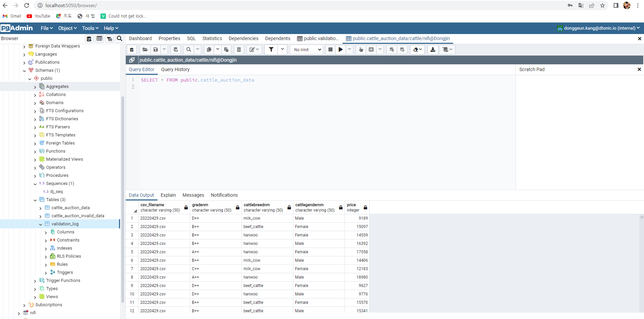Image resolution: width=644 pixels, height=319 pixels.
Task: Open the No limit rows dropdown
Action: (308, 50)
